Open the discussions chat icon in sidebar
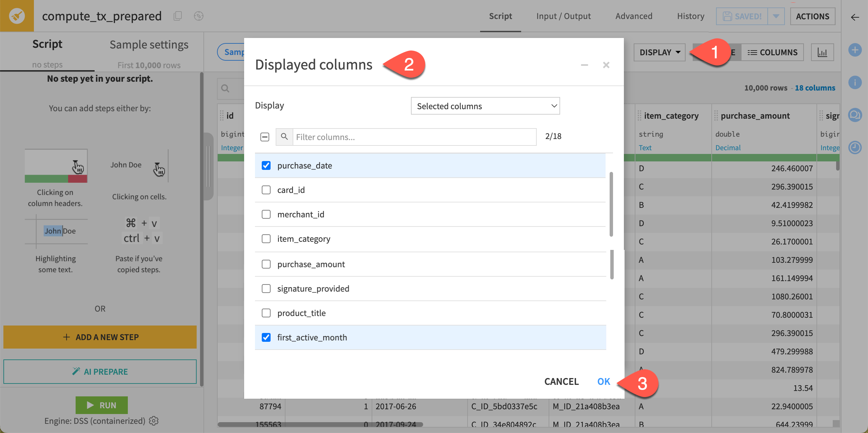 click(x=855, y=115)
